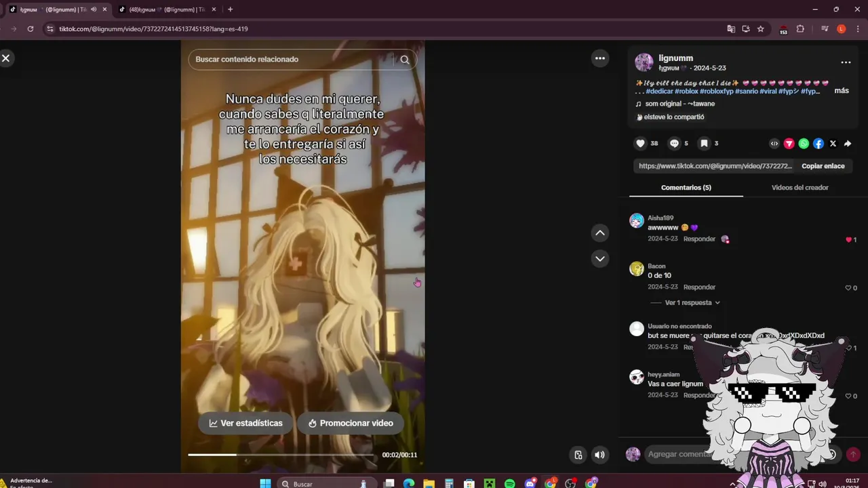Open the video's three-dot options menu
The width and height of the screenshot is (868, 488).
600,58
